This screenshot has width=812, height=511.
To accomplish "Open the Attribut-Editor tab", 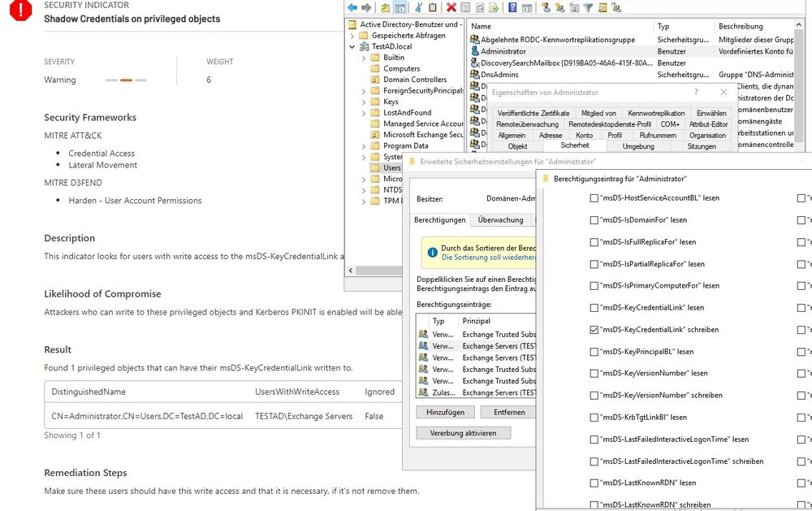I will [x=708, y=124].
